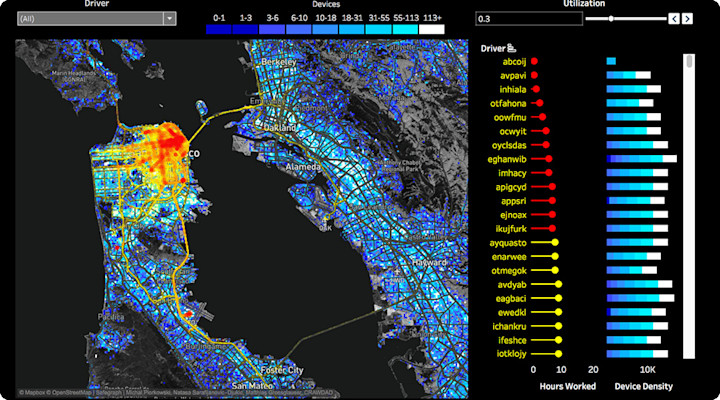Select driver iotklojy in the list
720x400 pixels.
(512, 354)
